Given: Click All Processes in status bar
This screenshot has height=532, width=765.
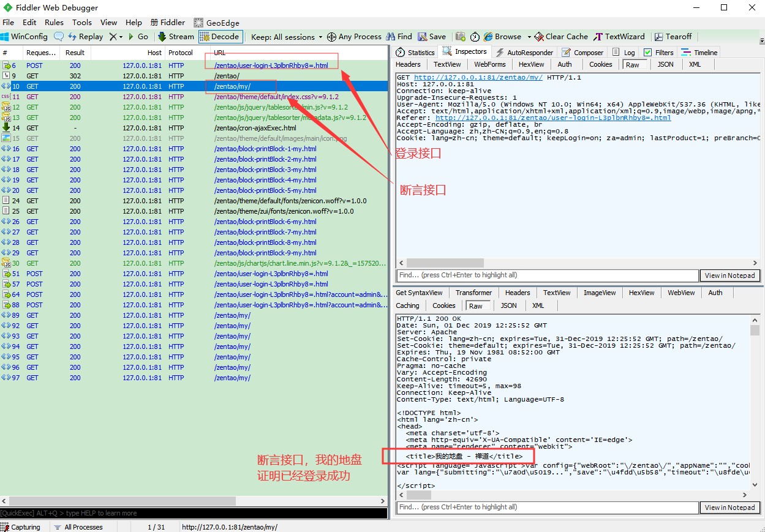Looking at the screenshot, I should [x=78, y=527].
